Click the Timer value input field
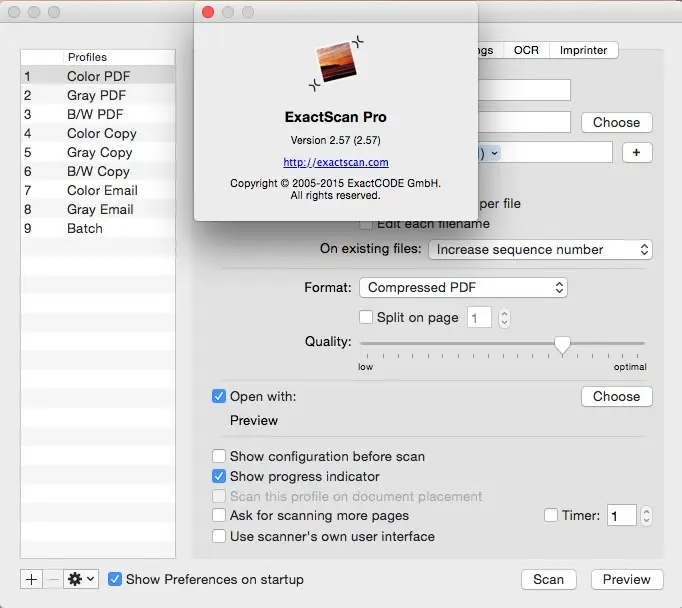 click(x=622, y=516)
